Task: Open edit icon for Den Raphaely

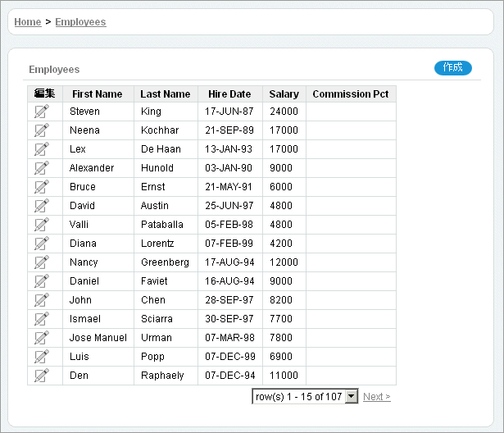Action: tap(42, 376)
